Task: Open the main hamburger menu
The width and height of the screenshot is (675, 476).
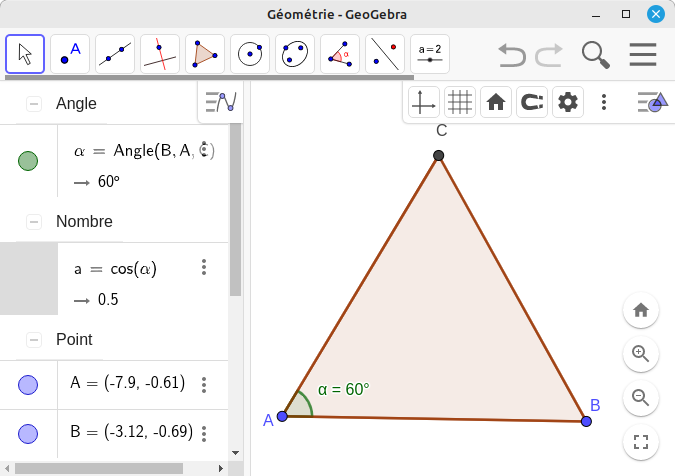Action: (x=642, y=54)
